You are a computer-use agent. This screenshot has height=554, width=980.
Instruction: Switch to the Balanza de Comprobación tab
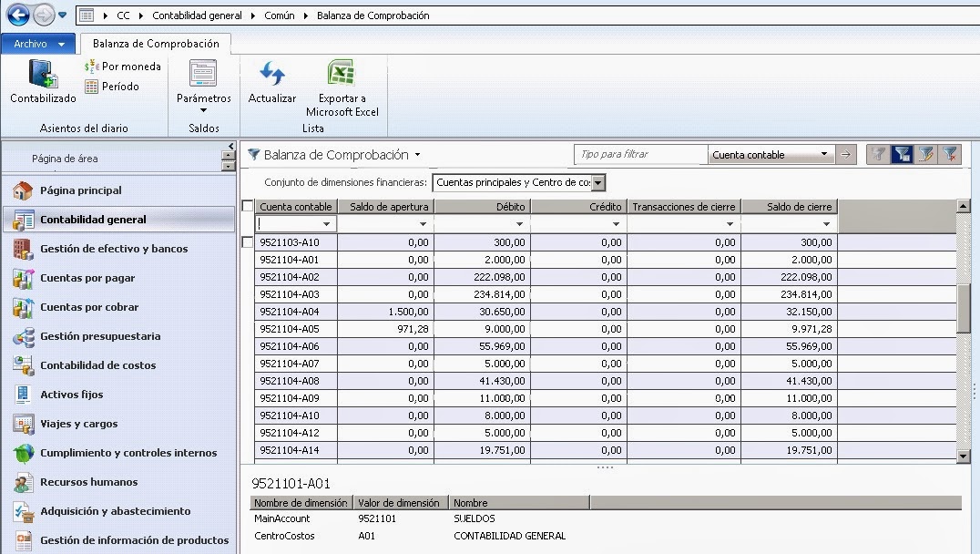click(x=154, y=42)
